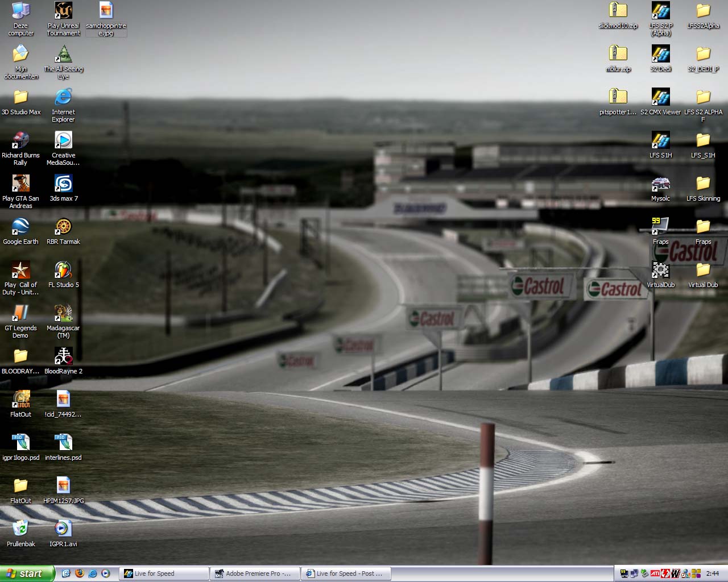Select the LFS Skinning folder
This screenshot has width=728, height=582.
[x=703, y=188]
